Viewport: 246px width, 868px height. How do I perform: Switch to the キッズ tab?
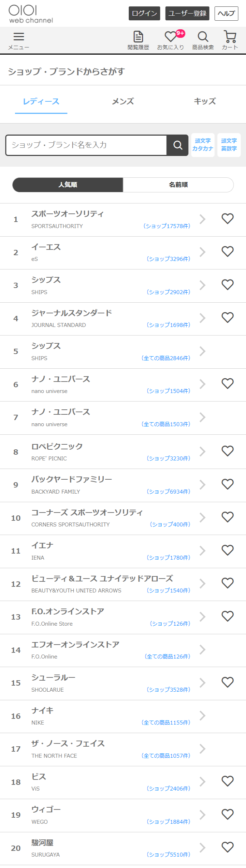(205, 101)
